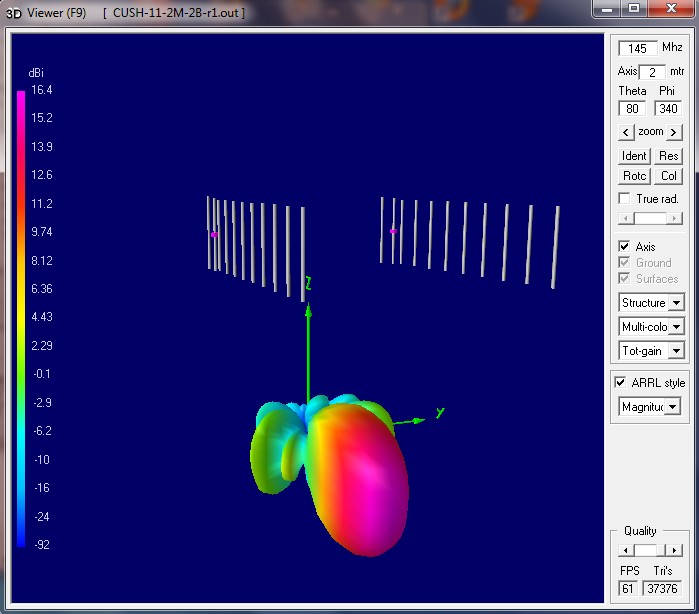Click the zoom out left arrow button
Viewport: 699px width, 614px height.
(x=626, y=132)
